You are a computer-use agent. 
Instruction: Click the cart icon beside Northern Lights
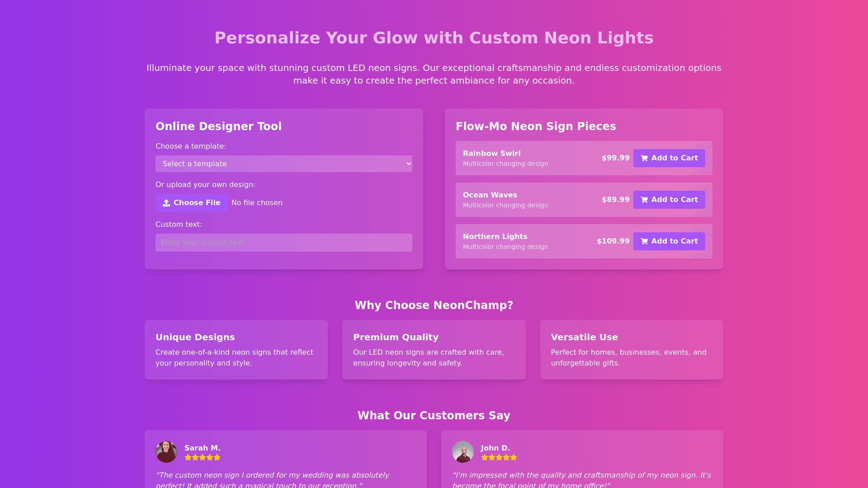(x=644, y=241)
